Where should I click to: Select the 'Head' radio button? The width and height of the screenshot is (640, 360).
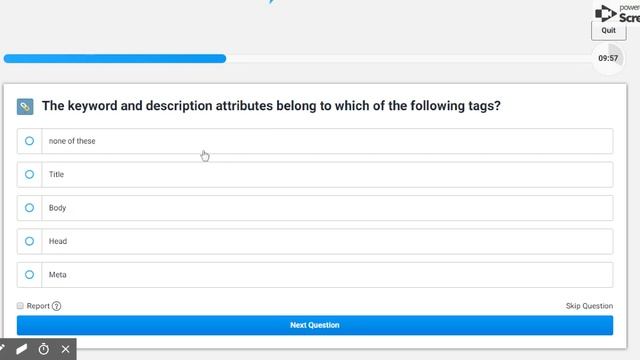[x=29, y=241]
